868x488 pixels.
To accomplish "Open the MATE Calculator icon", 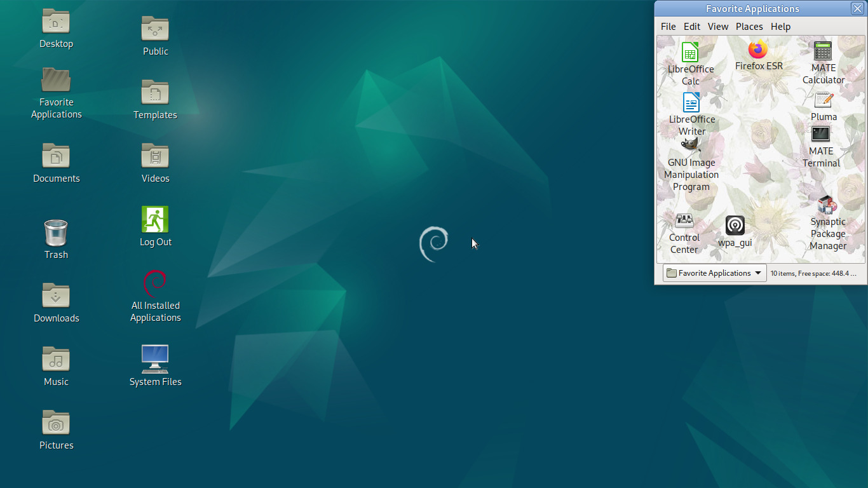I will [823, 51].
